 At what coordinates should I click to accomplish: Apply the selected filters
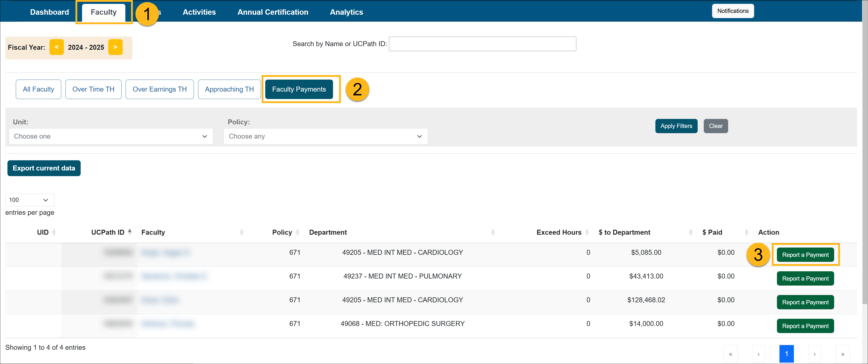point(676,126)
